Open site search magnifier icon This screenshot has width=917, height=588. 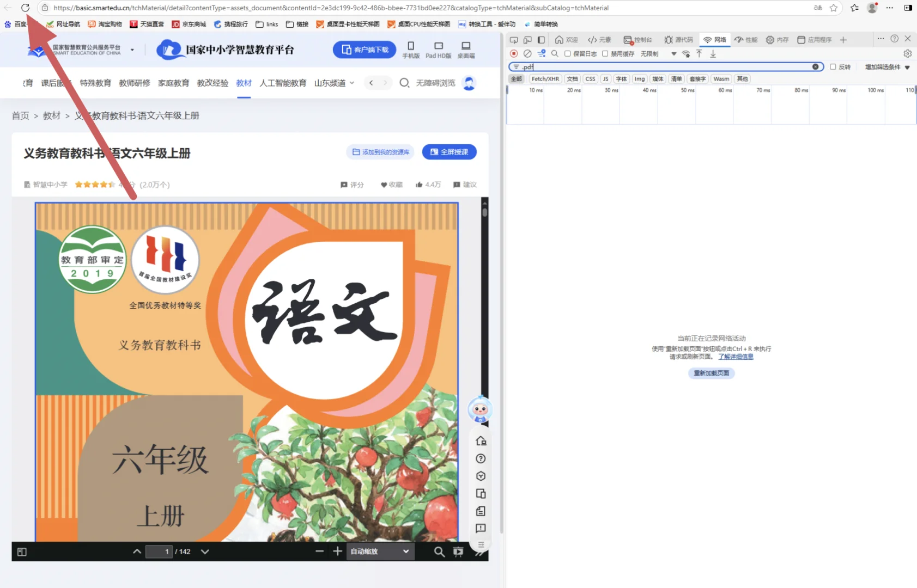[404, 83]
